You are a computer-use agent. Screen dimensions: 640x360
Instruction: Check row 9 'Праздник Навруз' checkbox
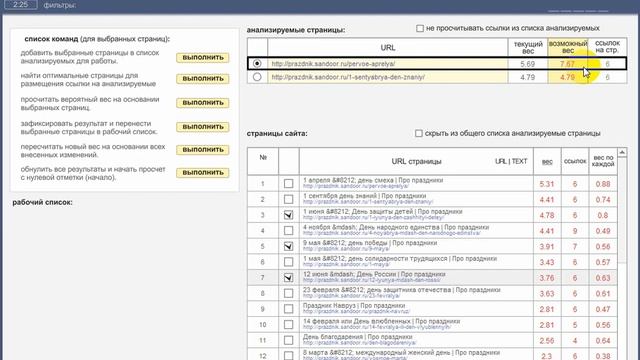click(288, 309)
